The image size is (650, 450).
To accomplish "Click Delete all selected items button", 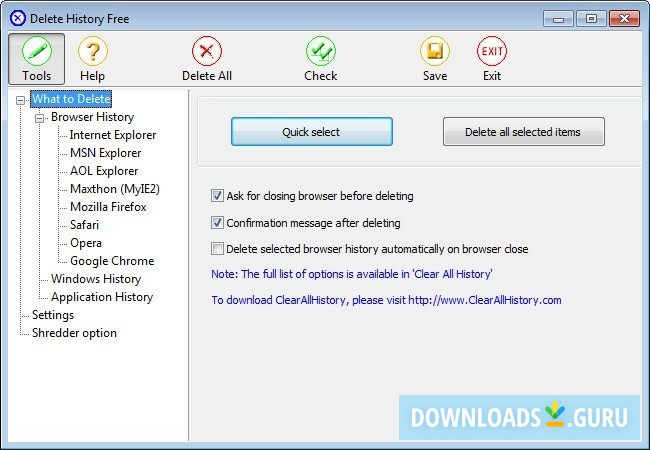I will tap(524, 132).
